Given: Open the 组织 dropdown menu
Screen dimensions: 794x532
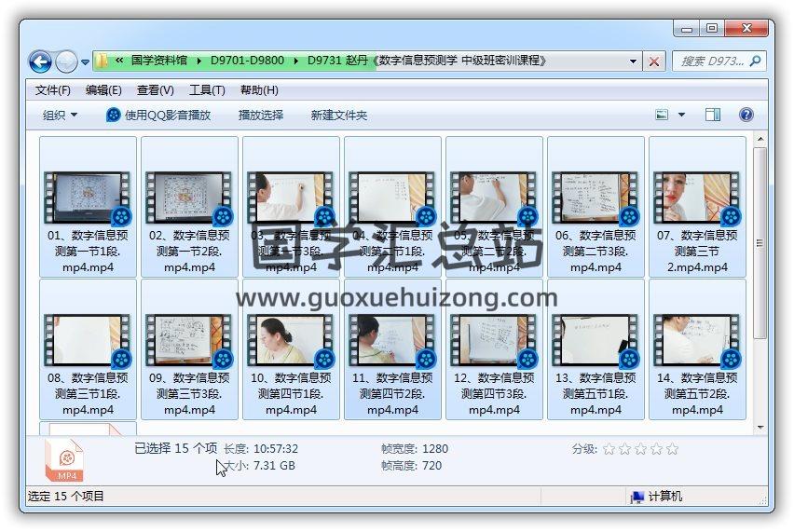Looking at the screenshot, I should (60, 115).
